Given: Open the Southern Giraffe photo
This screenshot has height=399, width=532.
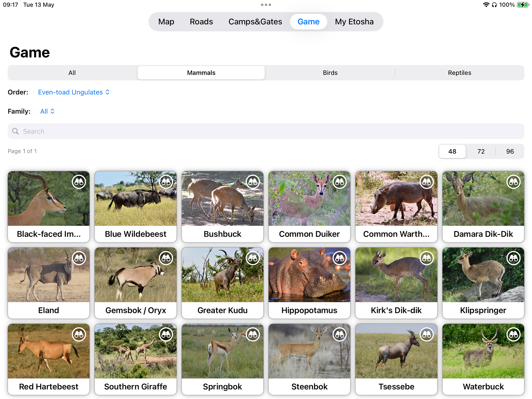Looking at the screenshot, I should 136,351.
